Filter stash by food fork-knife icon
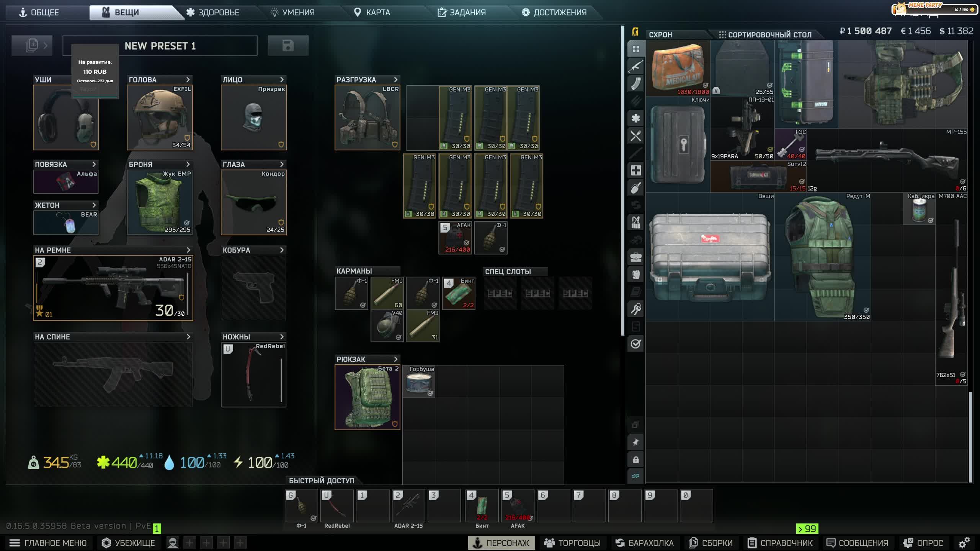980x551 pixels. (635, 136)
